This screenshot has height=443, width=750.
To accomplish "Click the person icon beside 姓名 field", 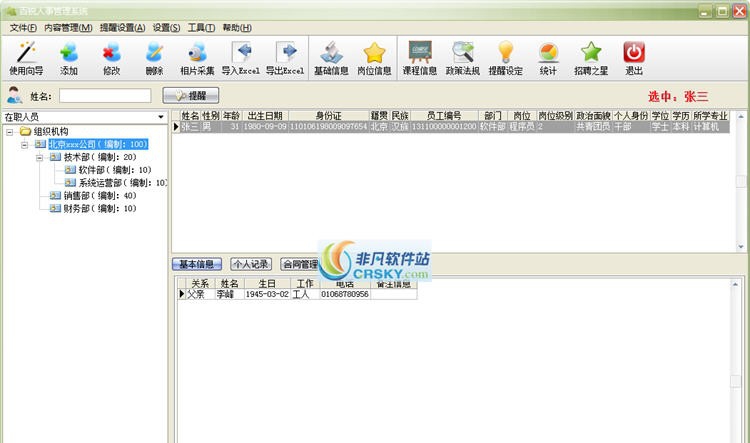I will (14, 95).
